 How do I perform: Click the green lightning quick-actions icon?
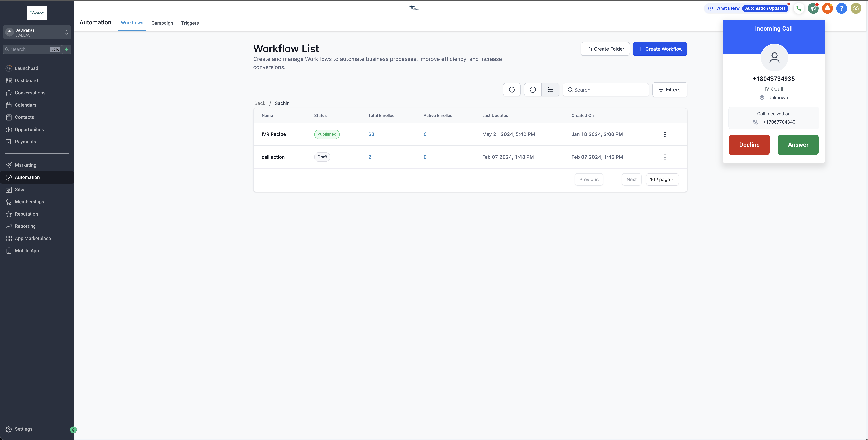pyautogui.click(x=67, y=49)
